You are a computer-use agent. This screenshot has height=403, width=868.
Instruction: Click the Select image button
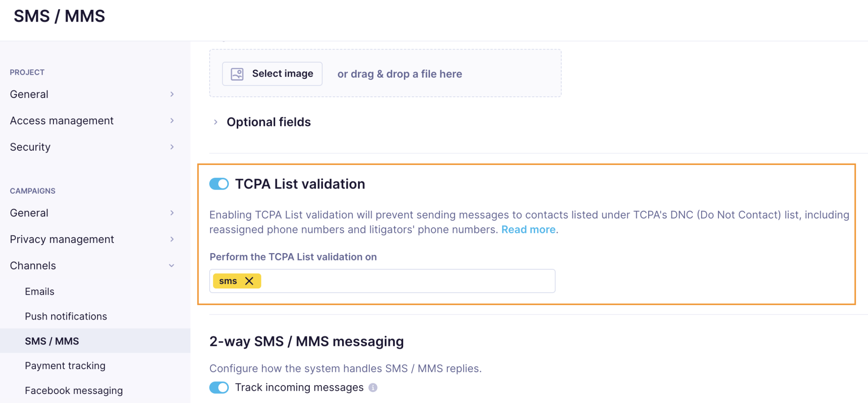[x=272, y=74]
